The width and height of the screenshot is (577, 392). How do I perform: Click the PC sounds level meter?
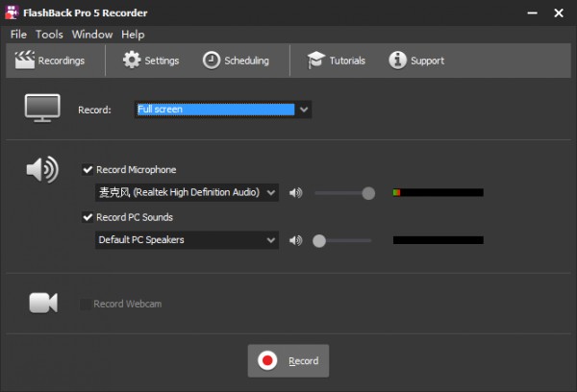coord(439,240)
